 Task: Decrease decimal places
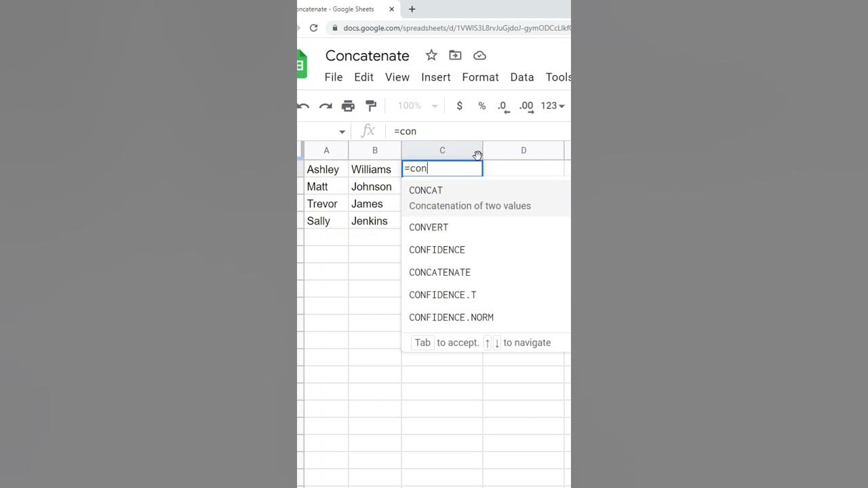(502, 106)
